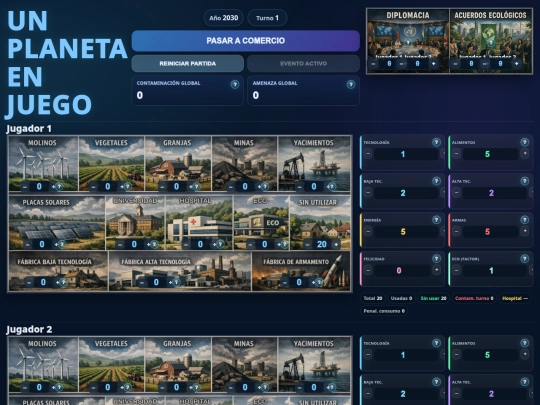Open the Armas help icon
Image resolution: width=540 pixels, height=405 pixels.
(525, 220)
